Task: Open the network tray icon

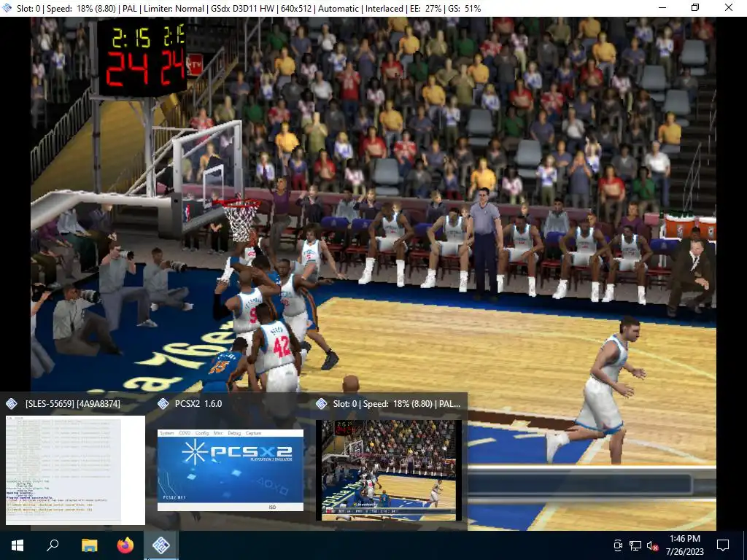Action: tap(635, 545)
